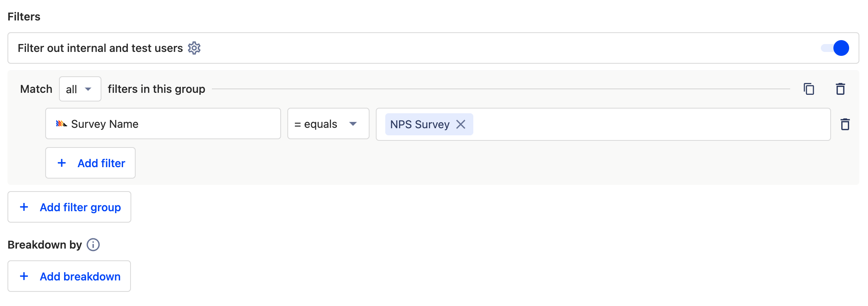The width and height of the screenshot is (868, 306).
Task: Click plus icon in Add breakdown
Action: coord(24,276)
